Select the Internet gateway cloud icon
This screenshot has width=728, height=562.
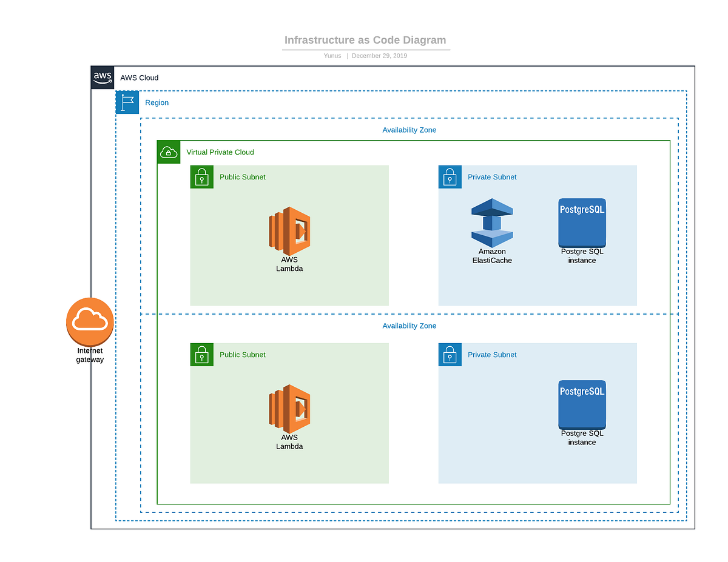tap(90, 321)
